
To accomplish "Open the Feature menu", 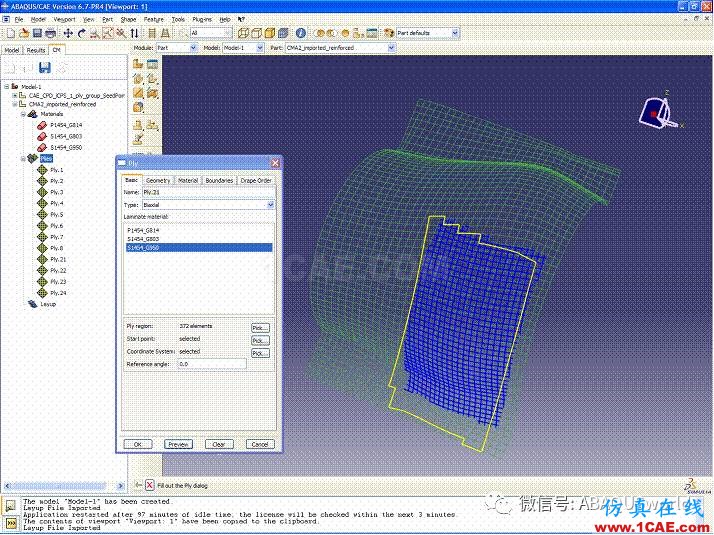I will [153, 20].
